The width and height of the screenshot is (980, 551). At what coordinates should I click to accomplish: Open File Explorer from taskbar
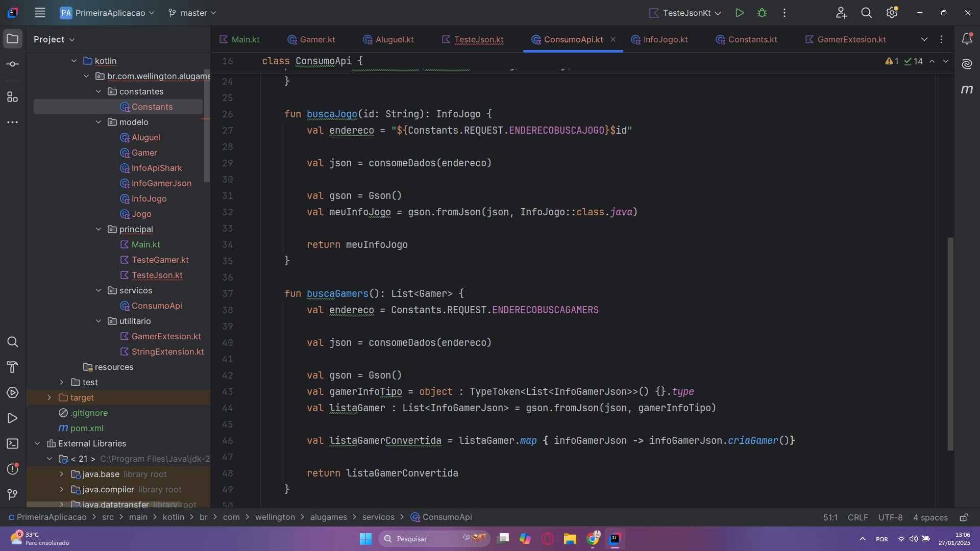pyautogui.click(x=570, y=539)
